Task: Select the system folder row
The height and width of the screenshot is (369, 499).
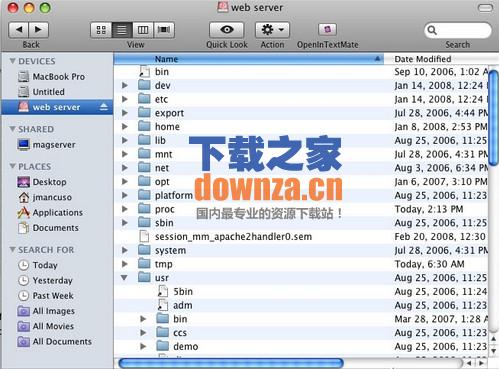Action: pyautogui.click(x=301, y=250)
